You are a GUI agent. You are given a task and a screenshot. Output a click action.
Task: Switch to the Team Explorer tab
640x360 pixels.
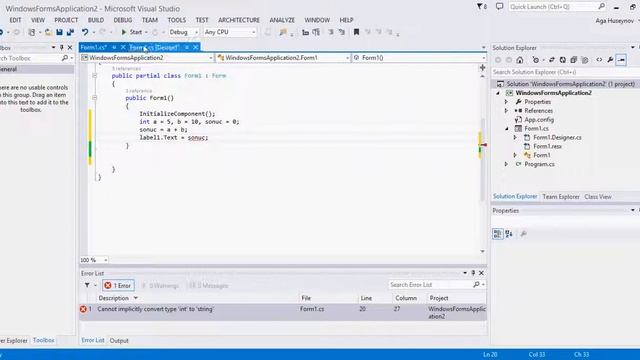click(x=561, y=197)
